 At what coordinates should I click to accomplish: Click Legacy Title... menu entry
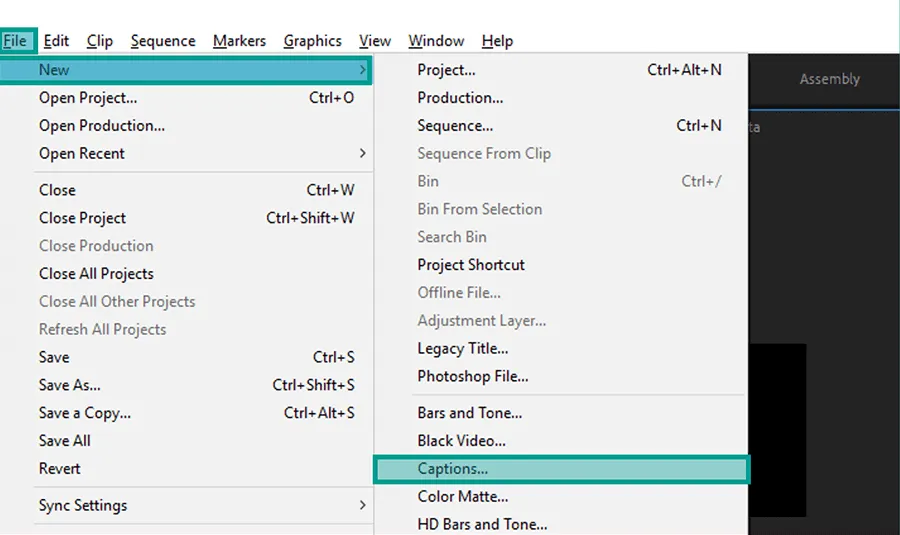pos(561,348)
